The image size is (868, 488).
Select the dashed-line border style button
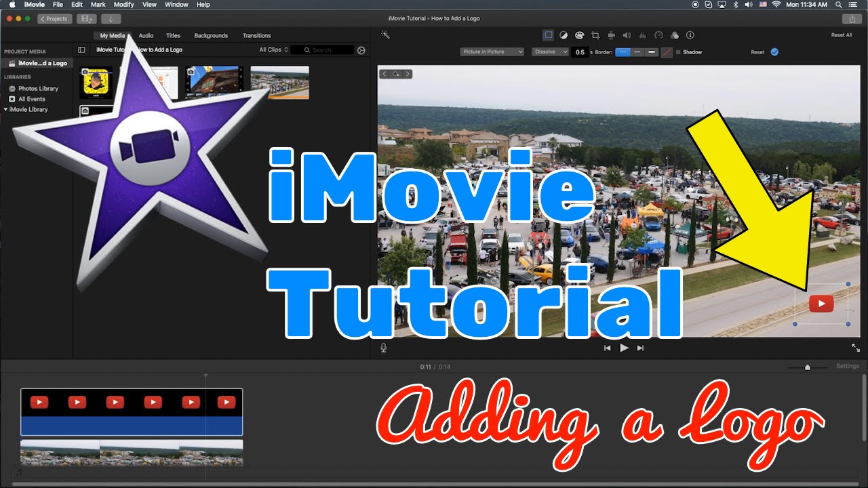(623, 52)
